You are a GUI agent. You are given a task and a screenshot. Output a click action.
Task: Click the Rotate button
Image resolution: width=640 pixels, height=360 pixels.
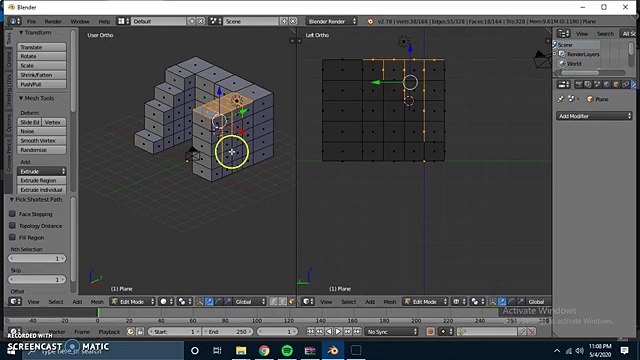tap(42, 56)
